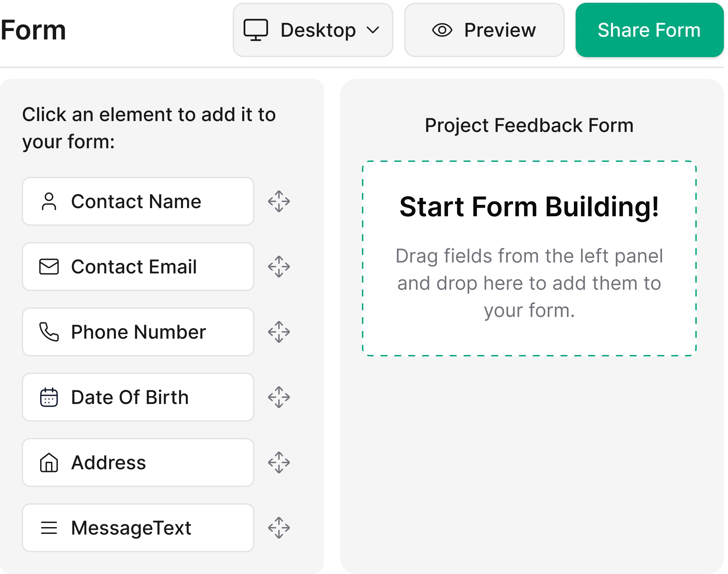Open the Desktop device selector dropdown
The image size is (728, 574).
tap(312, 30)
